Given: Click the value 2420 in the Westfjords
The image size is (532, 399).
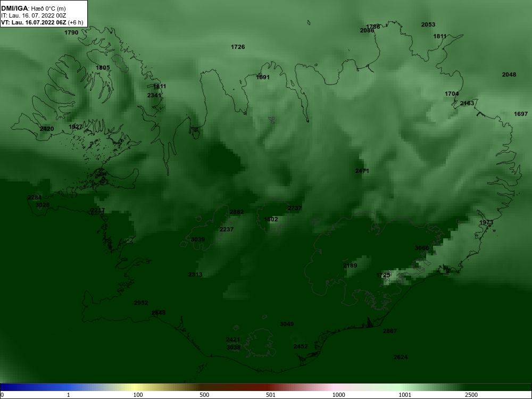Looking at the screenshot, I should pos(47,129).
